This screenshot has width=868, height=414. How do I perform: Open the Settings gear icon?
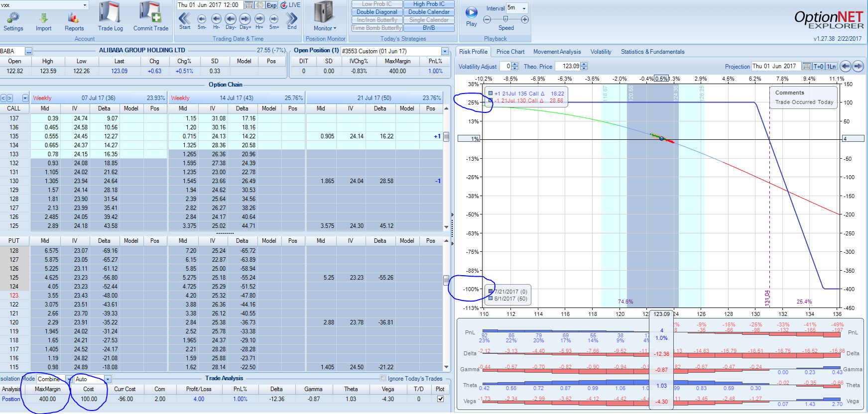pos(13,18)
